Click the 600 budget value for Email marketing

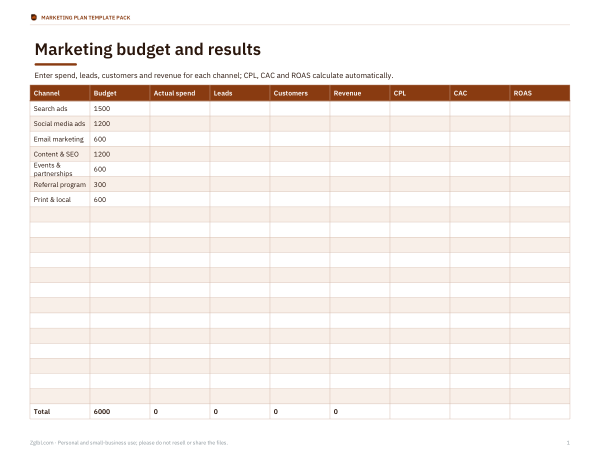coord(99,139)
